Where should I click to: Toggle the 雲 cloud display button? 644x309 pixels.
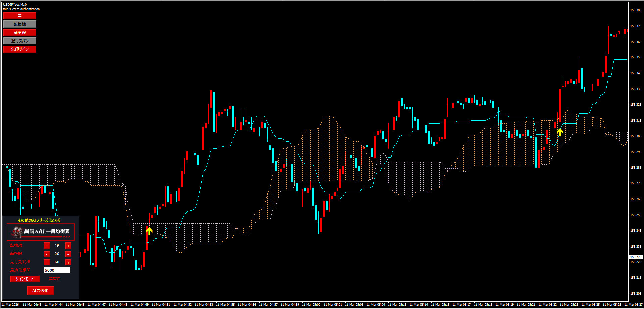19,16
